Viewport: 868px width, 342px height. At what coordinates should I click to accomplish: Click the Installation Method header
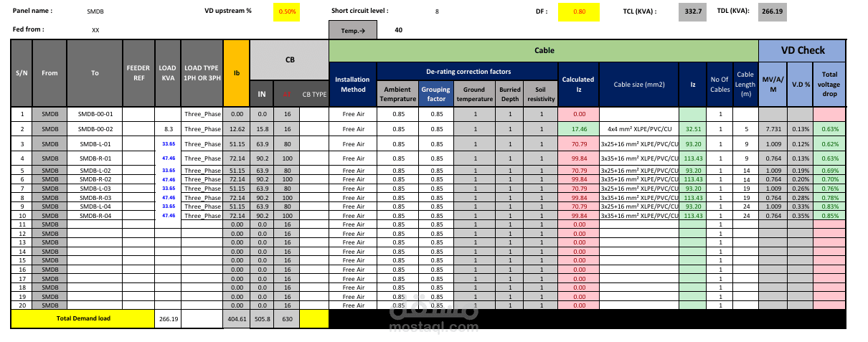click(x=353, y=84)
